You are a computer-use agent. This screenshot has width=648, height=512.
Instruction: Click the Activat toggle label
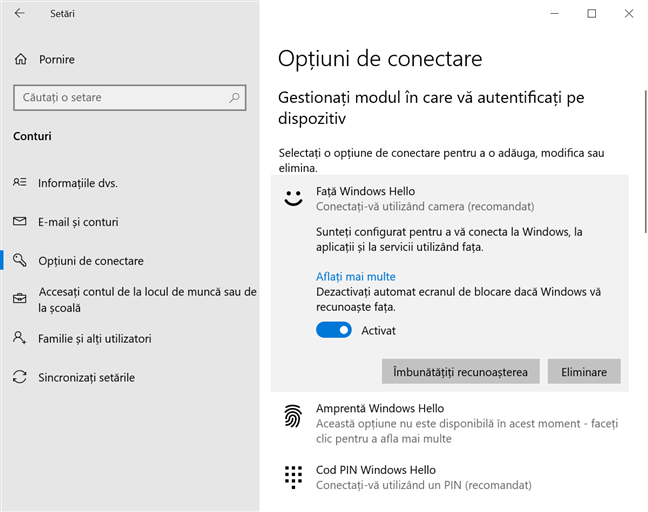(378, 331)
